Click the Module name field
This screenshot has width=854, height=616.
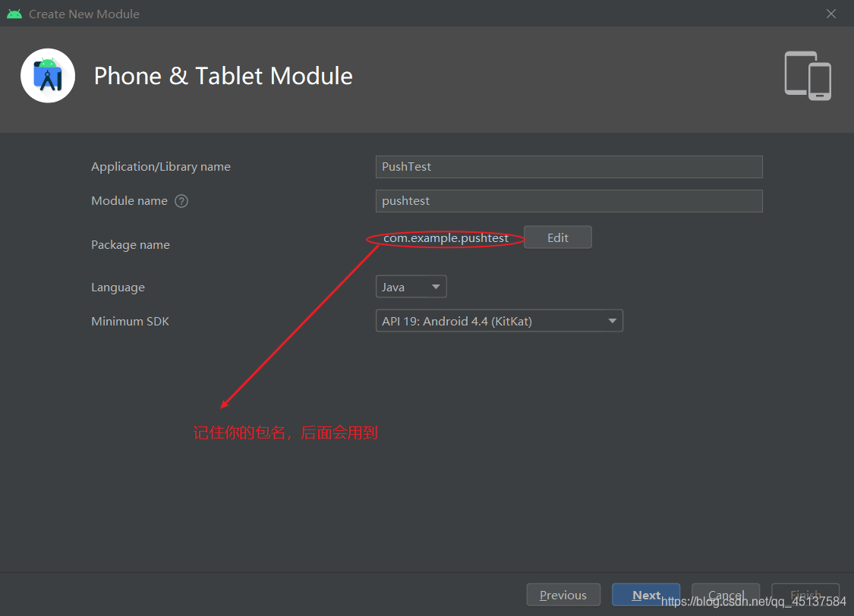569,201
